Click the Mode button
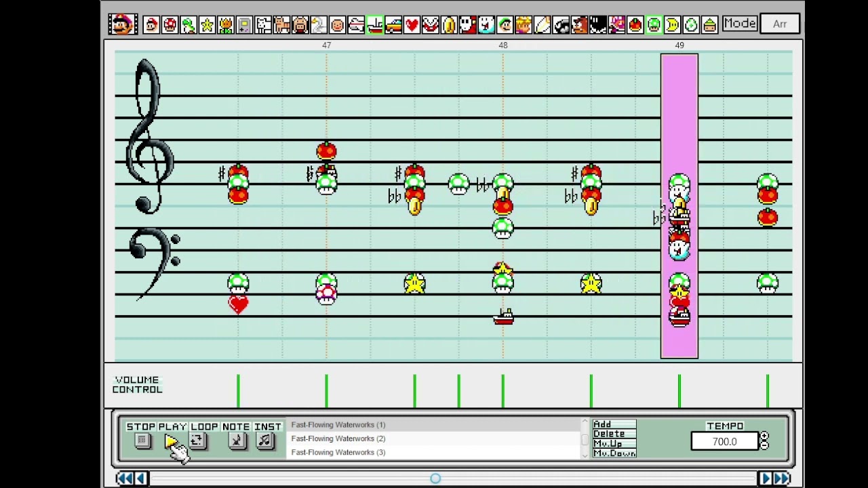The height and width of the screenshot is (488, 868). pyautogui.click(x=739, y=24)
